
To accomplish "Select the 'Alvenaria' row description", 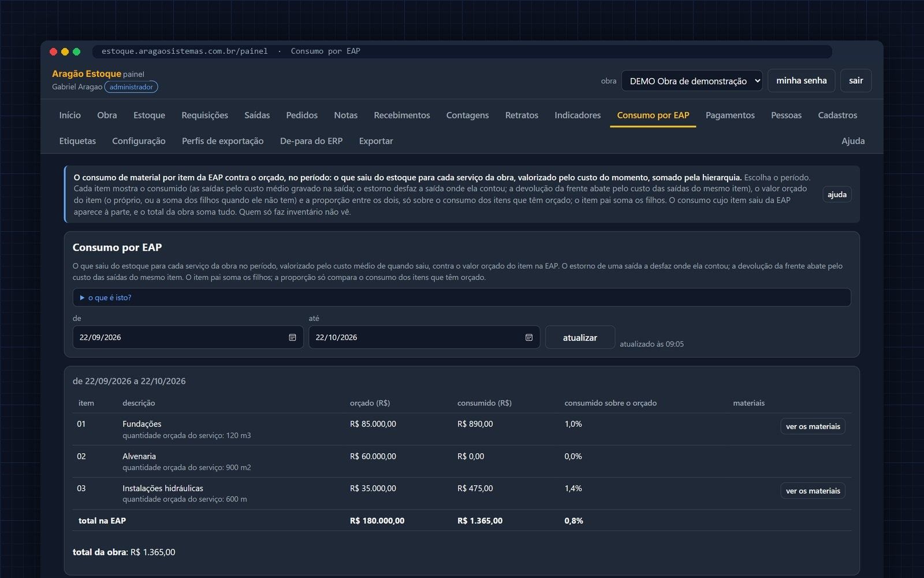I will (x=139, y=457).
